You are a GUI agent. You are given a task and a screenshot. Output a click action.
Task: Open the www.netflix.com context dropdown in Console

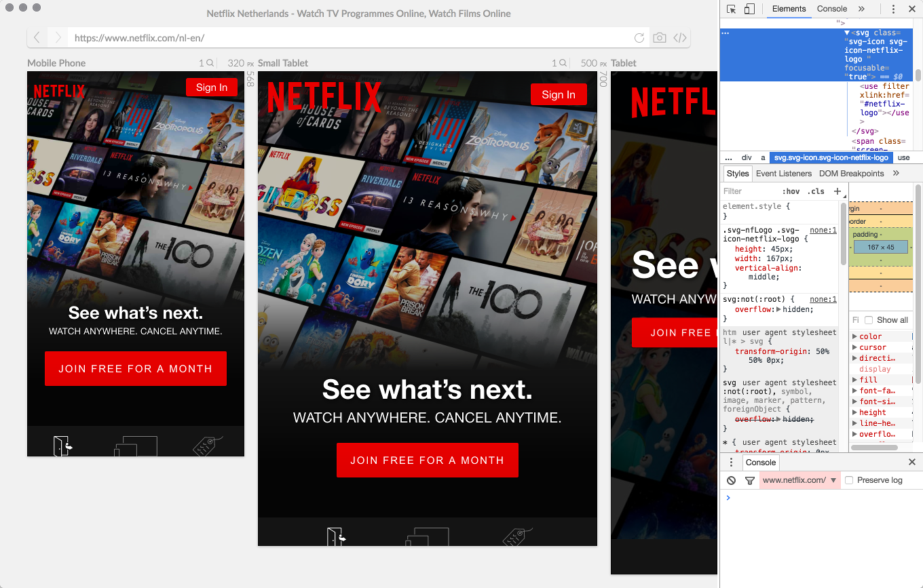800,480
